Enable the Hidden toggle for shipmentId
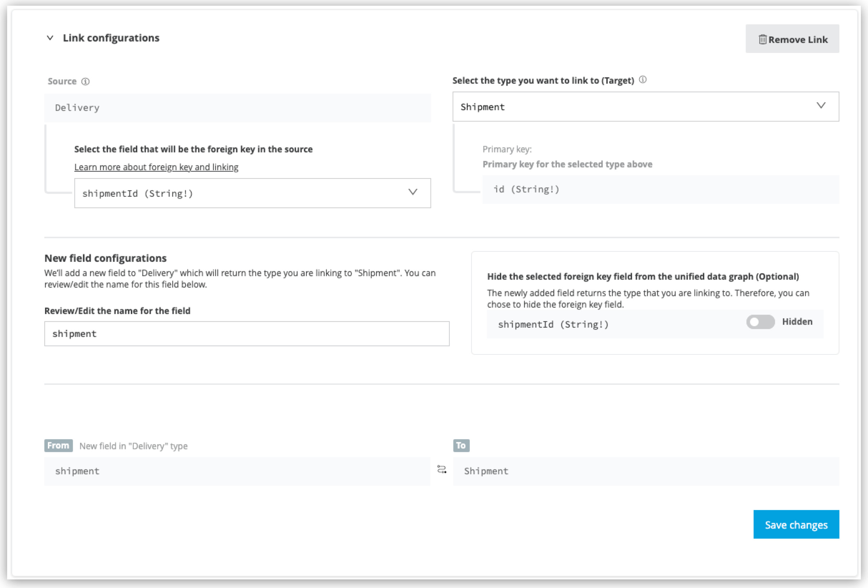 (x=760, y=322)
